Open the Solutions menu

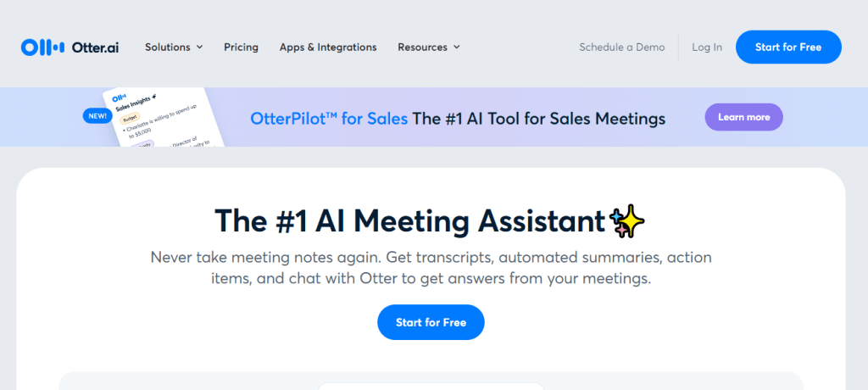tap(168, 47)
